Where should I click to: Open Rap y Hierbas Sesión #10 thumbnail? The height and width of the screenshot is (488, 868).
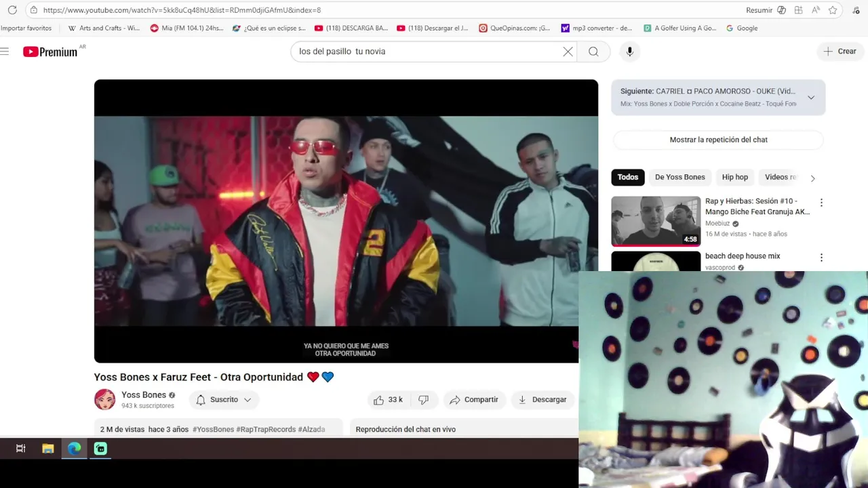(656, 221)
